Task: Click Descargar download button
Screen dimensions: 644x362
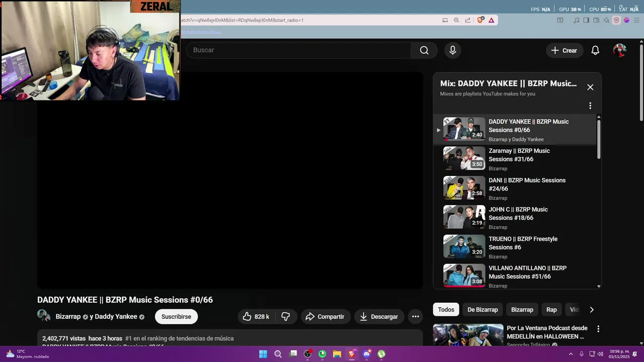Action: click(x=379, y=317)
